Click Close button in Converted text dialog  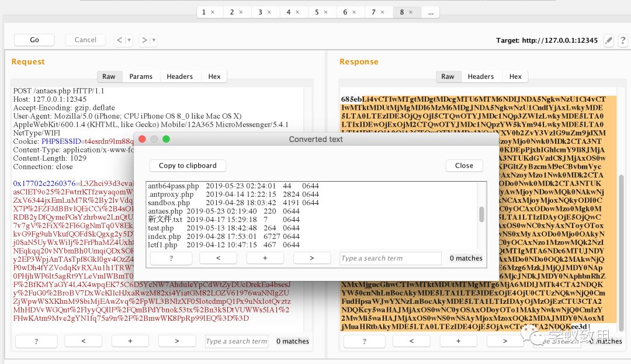pyautogui.click(x=464, y=165)
